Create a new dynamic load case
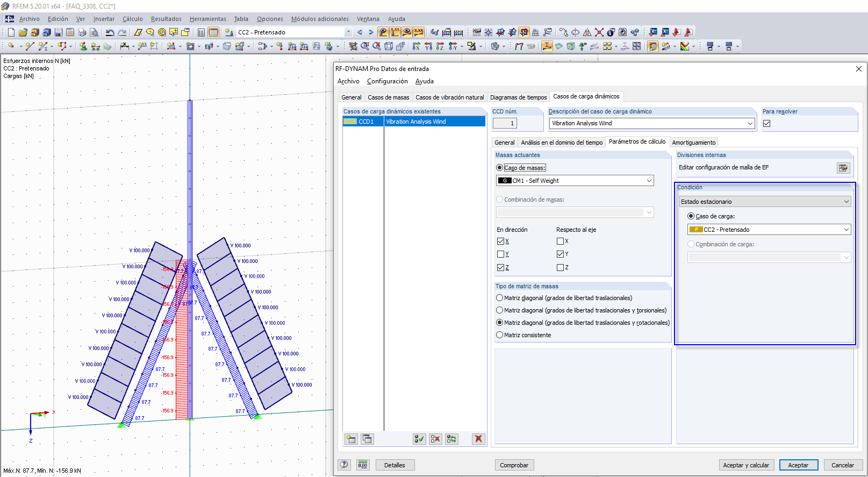 [x=351, y=439]
